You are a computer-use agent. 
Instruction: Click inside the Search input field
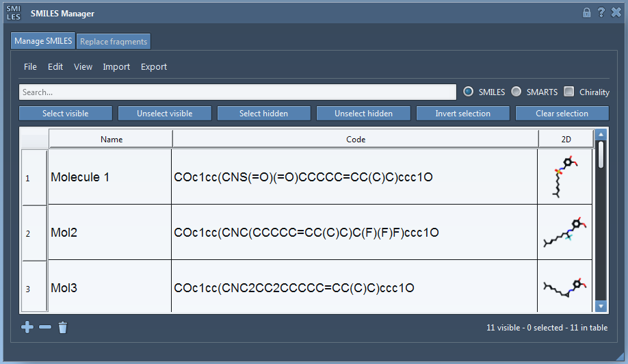[x=237, y=92]
